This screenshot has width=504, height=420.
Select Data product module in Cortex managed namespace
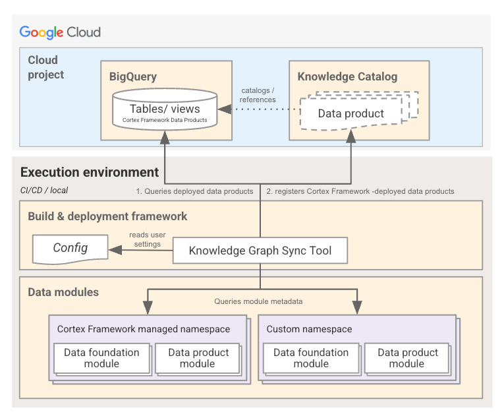click(198, 358)
